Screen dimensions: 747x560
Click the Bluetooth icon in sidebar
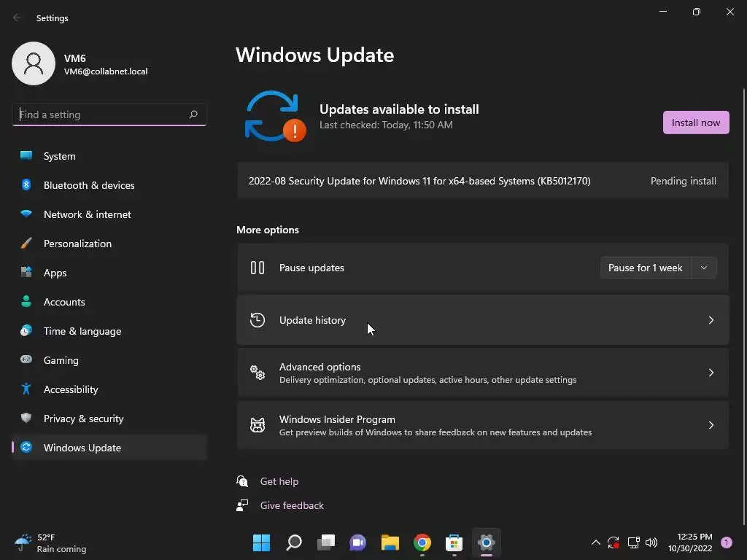click(x=26, y=184)
